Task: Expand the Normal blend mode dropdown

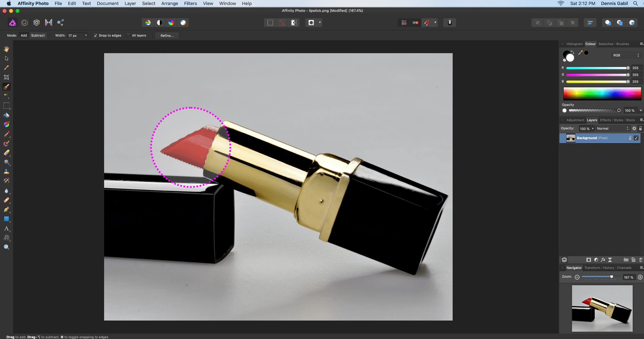Action: coord(612,129)
